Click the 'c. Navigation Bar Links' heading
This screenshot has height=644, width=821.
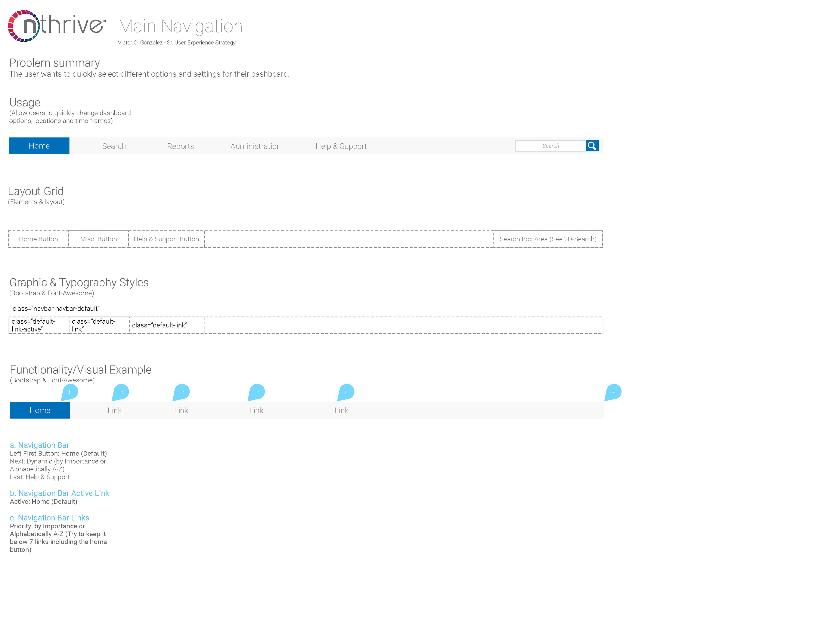(49, 518)
